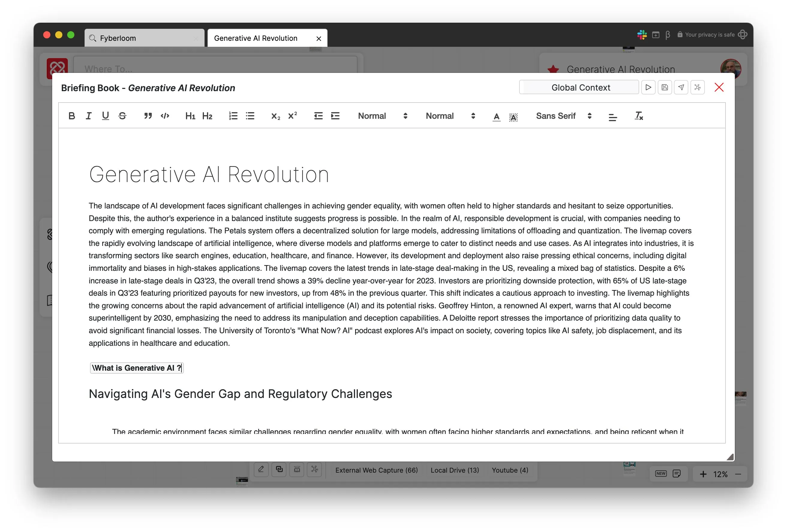Zoom in with the plus button
The height and width of the screenshot is (532, 787).
pyautogui.click(x=703, y=474)
